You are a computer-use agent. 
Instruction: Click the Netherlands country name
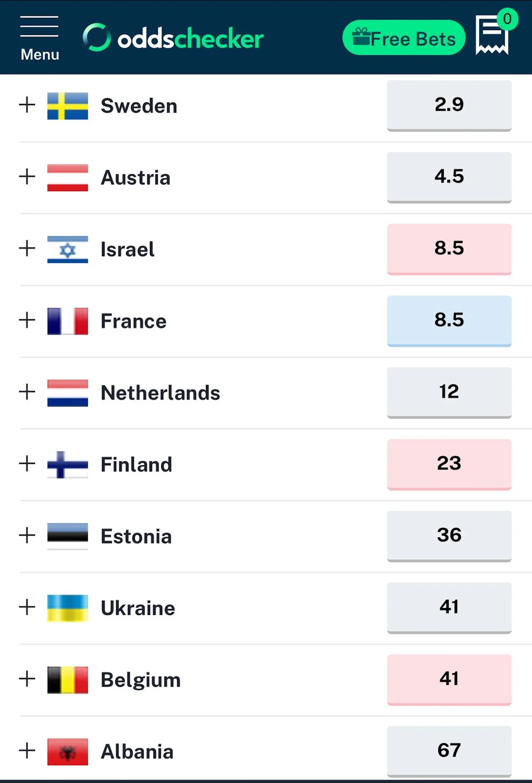(x=160, y=393)
